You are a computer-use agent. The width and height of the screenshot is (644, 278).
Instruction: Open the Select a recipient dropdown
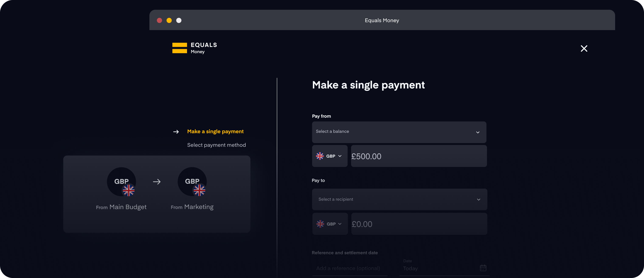399,199
